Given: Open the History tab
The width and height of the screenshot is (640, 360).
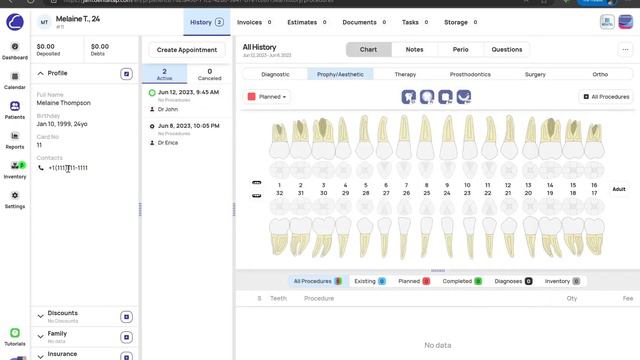Looking at the screenshot, I should [x=207, y=22].
